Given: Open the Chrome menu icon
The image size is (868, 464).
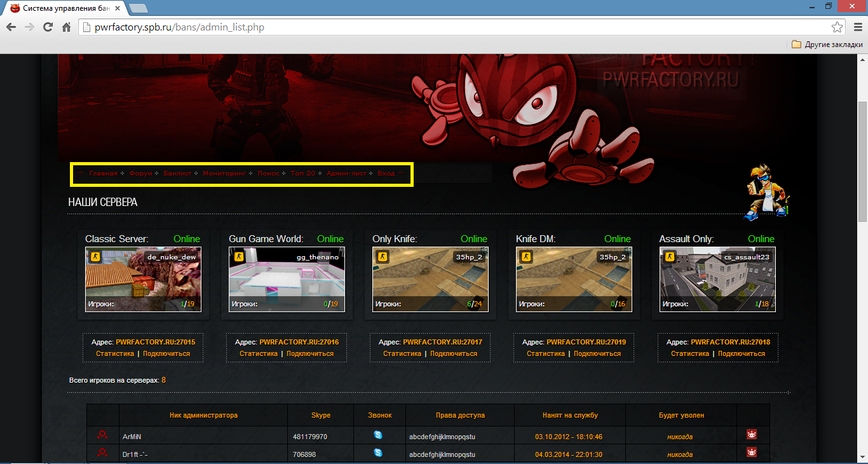Looking at the screenshot, I should coord(855,27).
